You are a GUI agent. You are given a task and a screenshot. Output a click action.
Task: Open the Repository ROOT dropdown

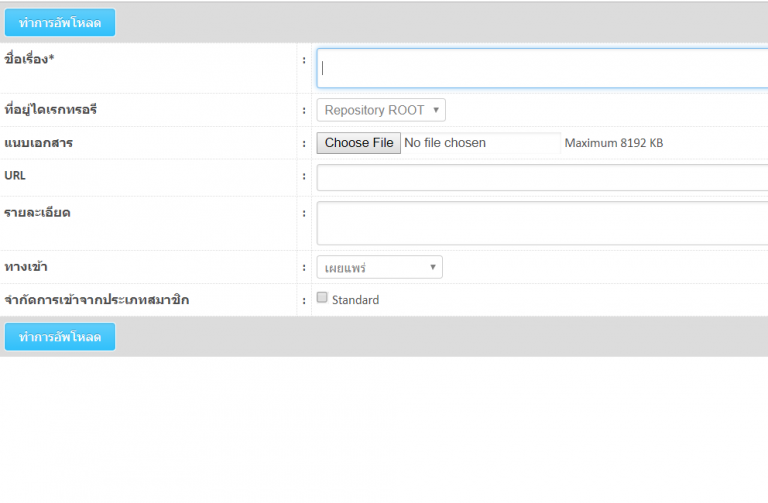pyautogui.click(x=380, y=110)
